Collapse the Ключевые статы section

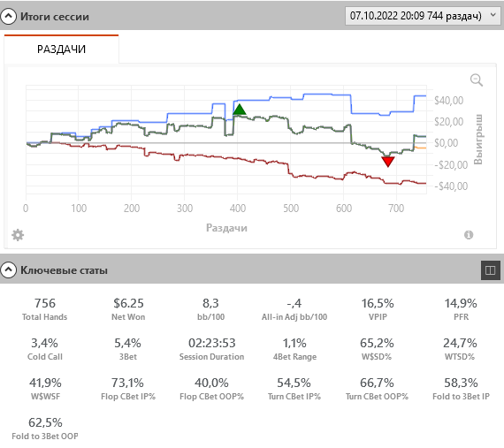click(8, 270)
